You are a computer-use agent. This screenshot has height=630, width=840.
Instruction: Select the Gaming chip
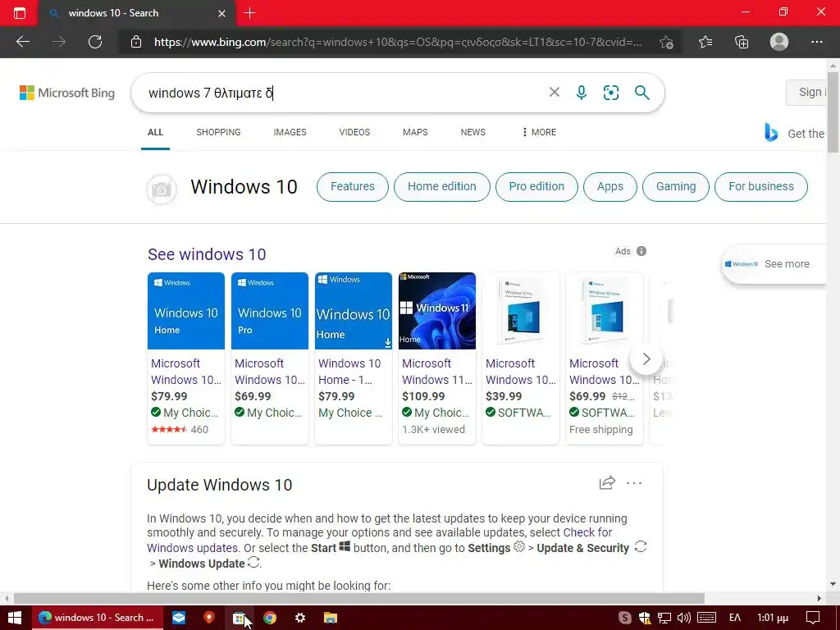[x=676, y=186]
